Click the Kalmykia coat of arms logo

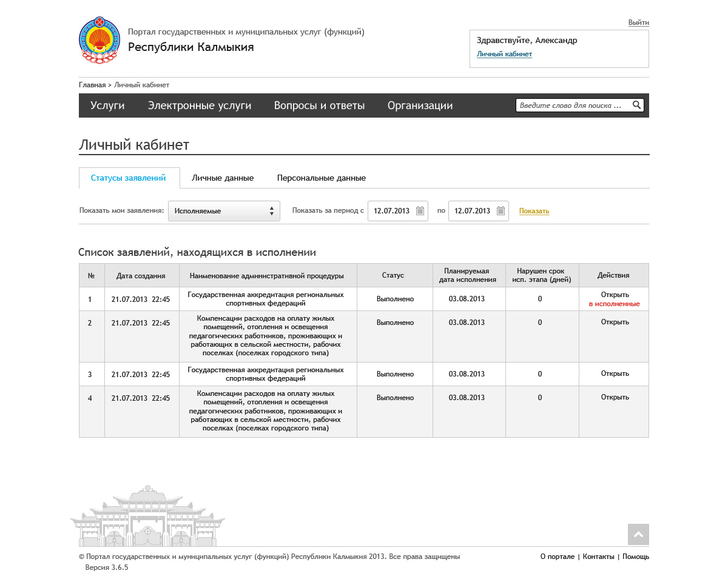99,40
